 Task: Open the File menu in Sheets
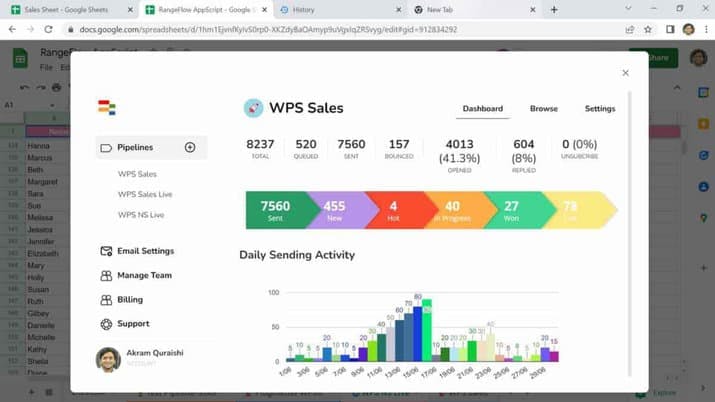click(x=46, y=67)
